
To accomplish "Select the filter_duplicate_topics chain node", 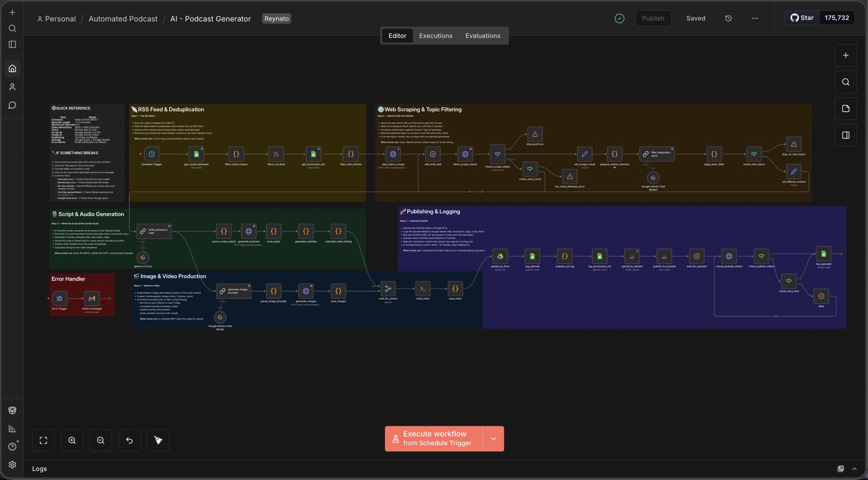I will point(656,154).
